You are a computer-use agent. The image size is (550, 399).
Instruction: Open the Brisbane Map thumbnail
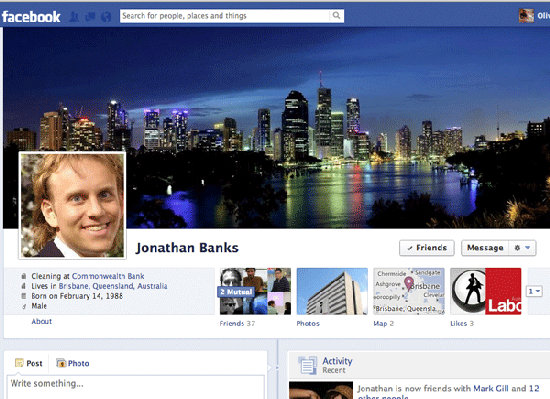coord(409,291)
